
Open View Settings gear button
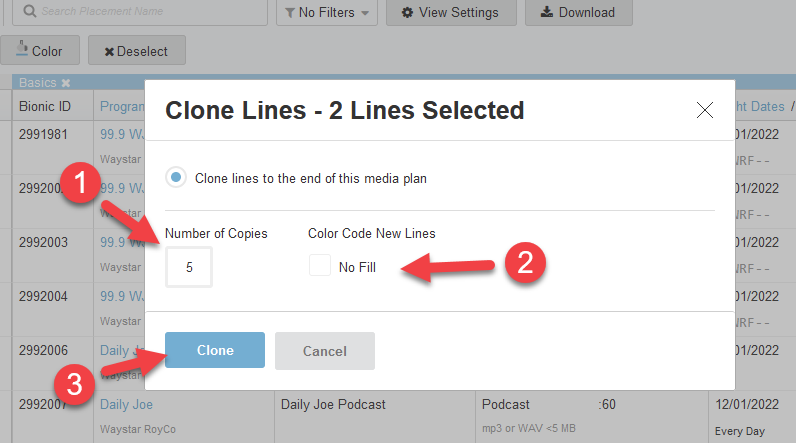[x=449, y=12]
